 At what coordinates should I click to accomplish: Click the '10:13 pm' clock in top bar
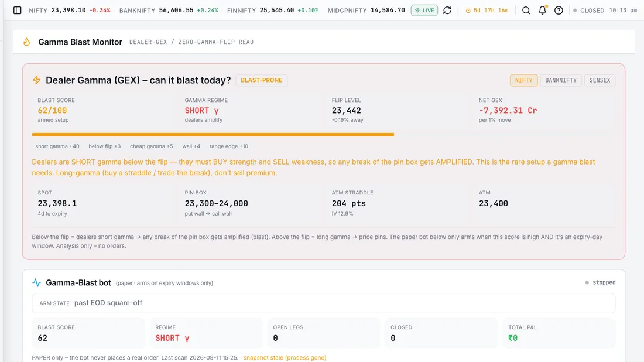623,11
